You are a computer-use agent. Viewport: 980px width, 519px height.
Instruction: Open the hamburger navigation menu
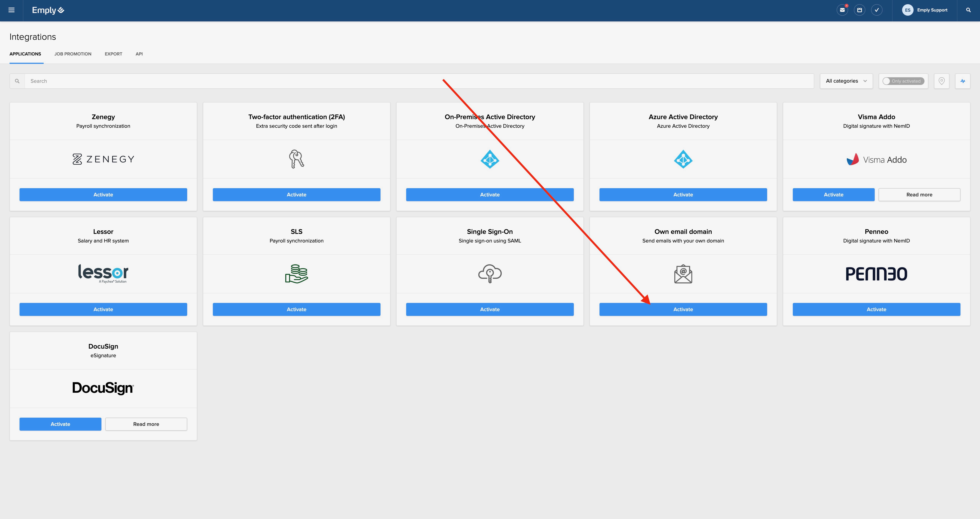click(11, 10)
